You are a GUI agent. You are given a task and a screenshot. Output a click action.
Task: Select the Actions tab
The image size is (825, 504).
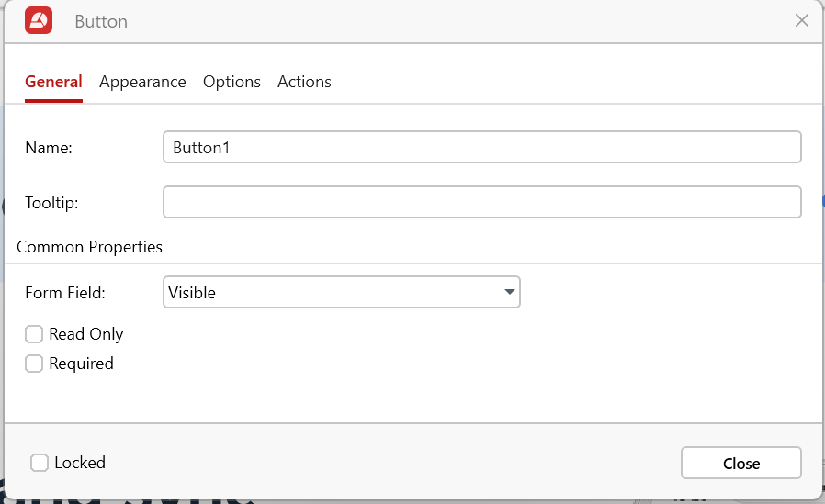click(304, 82)
